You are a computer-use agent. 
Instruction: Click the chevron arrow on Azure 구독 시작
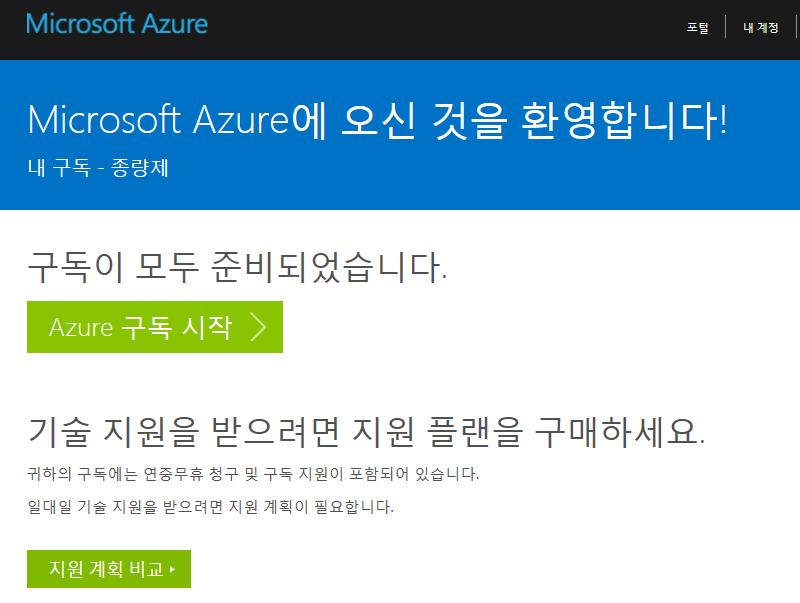click(258, 327)
